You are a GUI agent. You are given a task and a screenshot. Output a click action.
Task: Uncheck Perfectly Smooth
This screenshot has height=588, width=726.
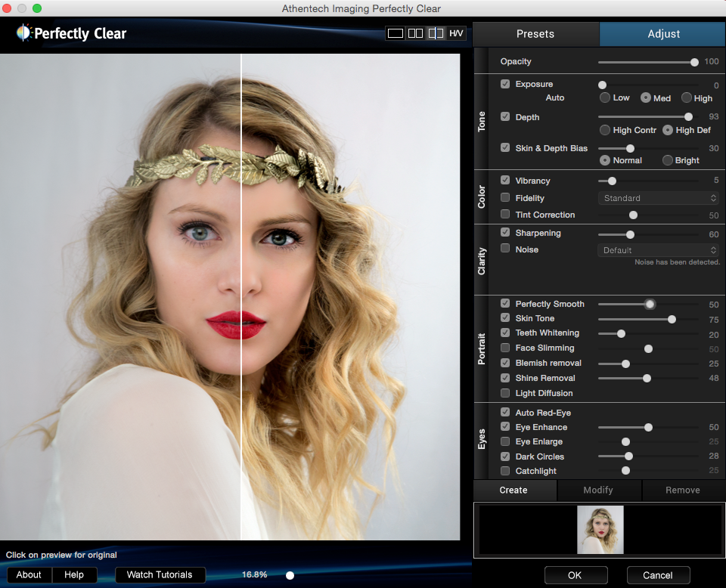tap(505, 304)
